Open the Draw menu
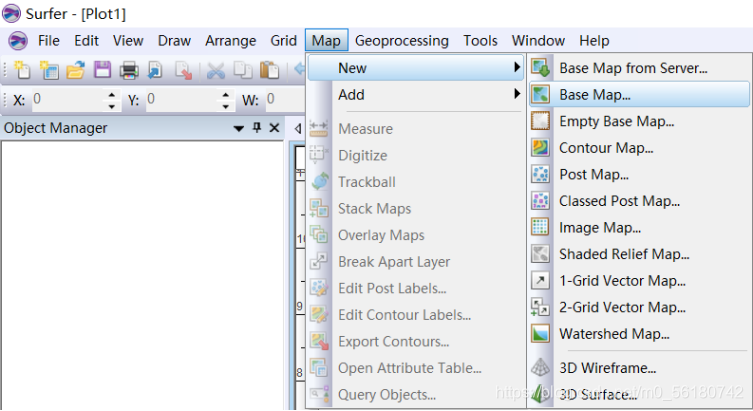 click(174, 41)
